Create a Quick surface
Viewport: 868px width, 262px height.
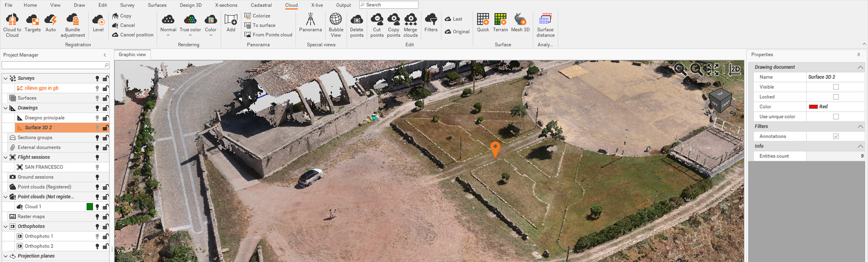[x=483, y=23]
